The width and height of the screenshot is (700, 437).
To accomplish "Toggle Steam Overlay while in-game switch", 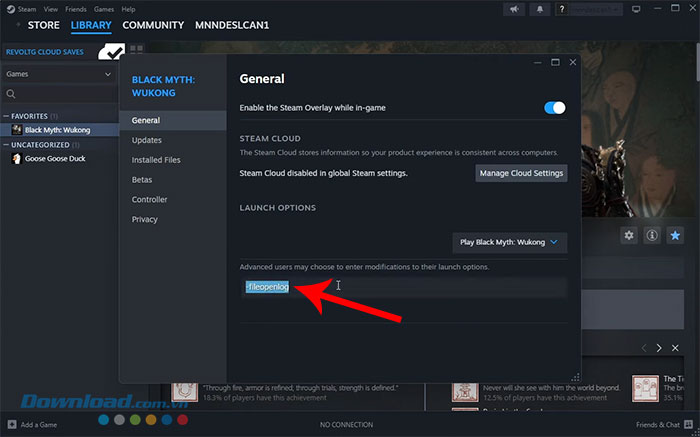I will click(x=554, y=108).
